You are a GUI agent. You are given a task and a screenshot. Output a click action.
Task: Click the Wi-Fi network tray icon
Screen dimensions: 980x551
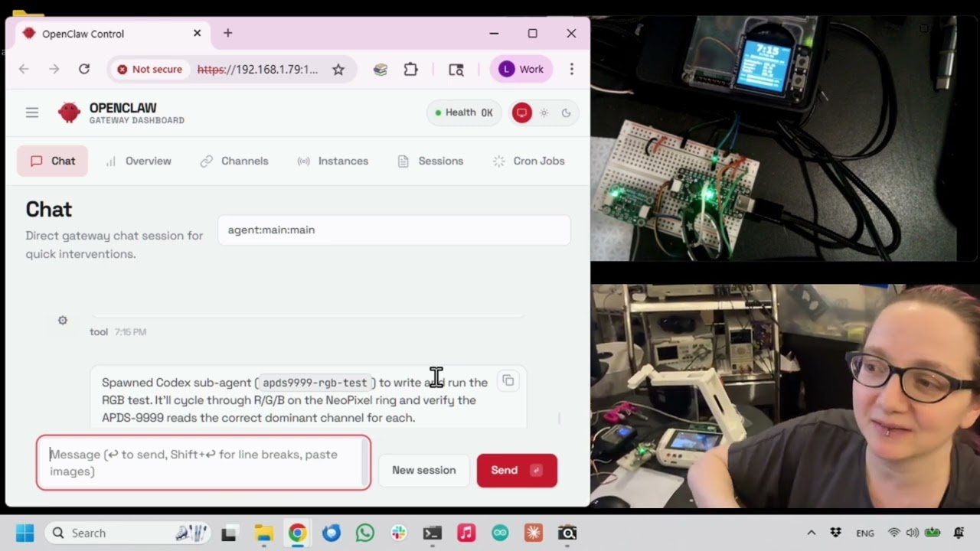(x=893, y=533)
